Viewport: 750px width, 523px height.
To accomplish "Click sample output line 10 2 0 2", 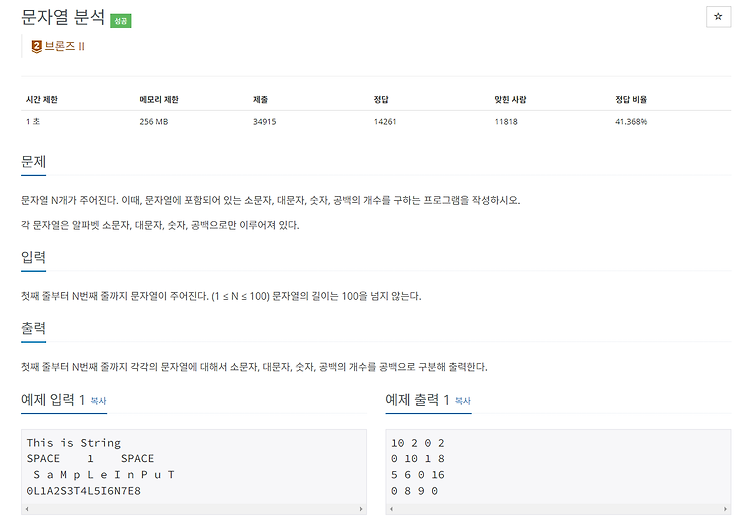I will [418, 443].
